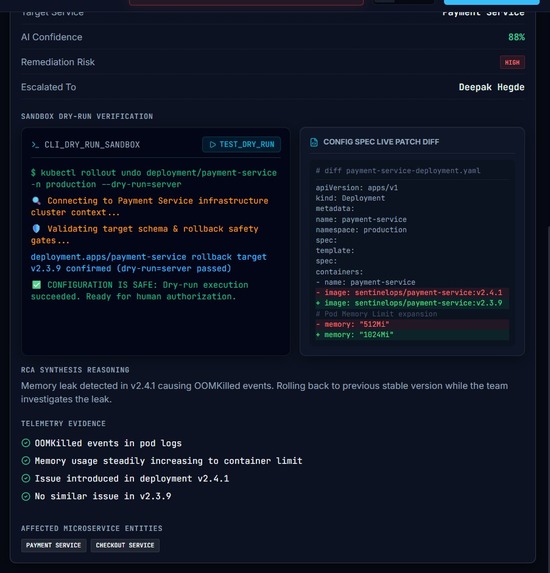Screen dimensions: 550x573
Task: Click check icon beside OOMKilled events in pod logs
Action: (26, 443)
